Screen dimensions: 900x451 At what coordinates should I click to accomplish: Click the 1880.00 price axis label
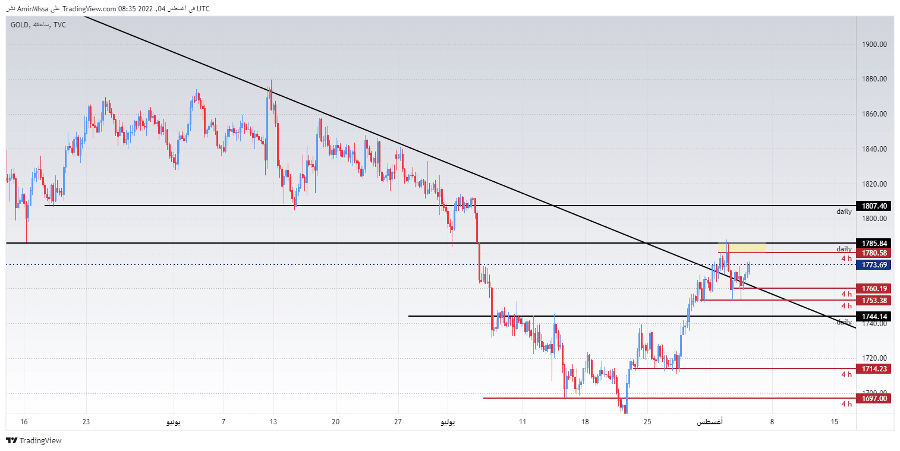(872, 79)
